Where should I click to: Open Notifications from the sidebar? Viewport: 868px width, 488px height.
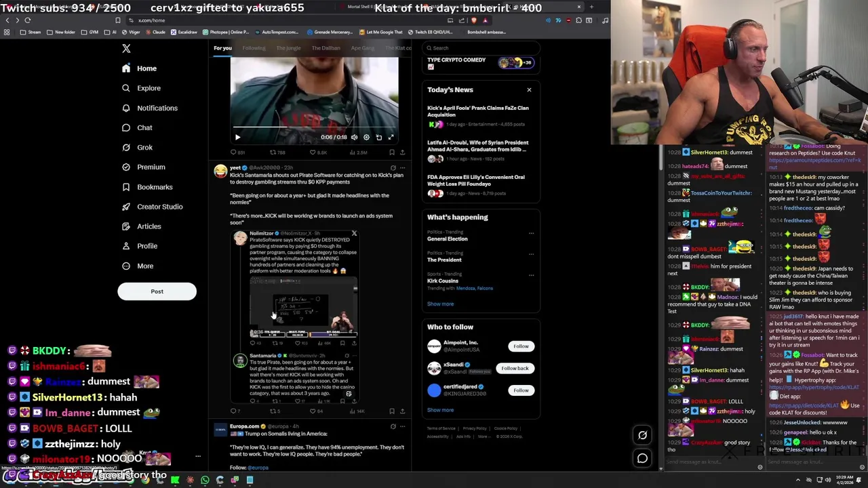click(149, 108)
